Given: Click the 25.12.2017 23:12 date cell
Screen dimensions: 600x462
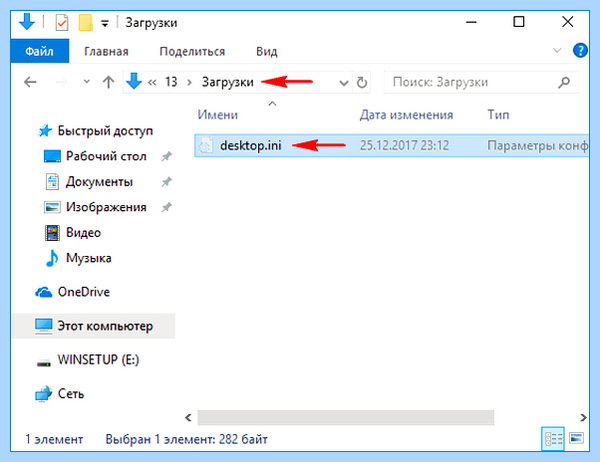Looking at the screenshot, I should pos(404,145).
